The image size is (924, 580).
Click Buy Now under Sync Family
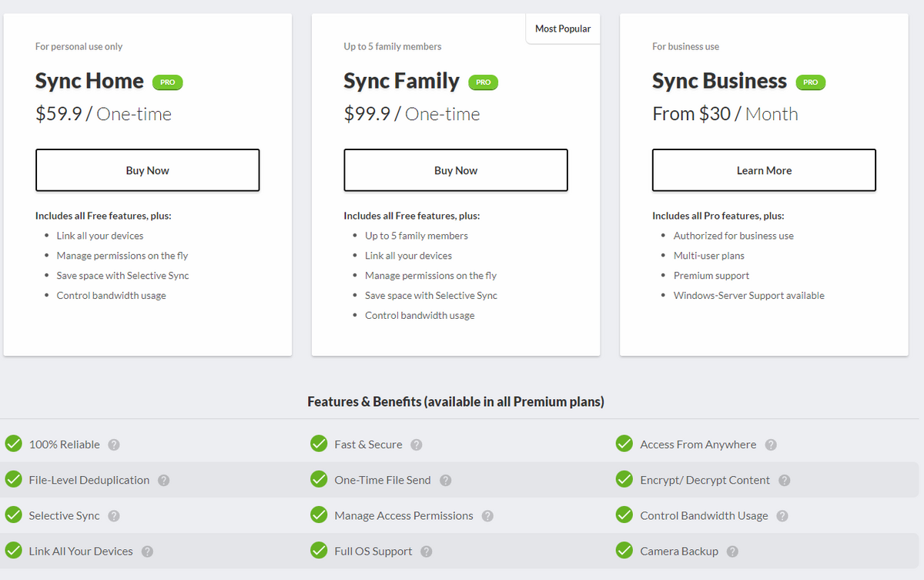[x=456, y=170]
